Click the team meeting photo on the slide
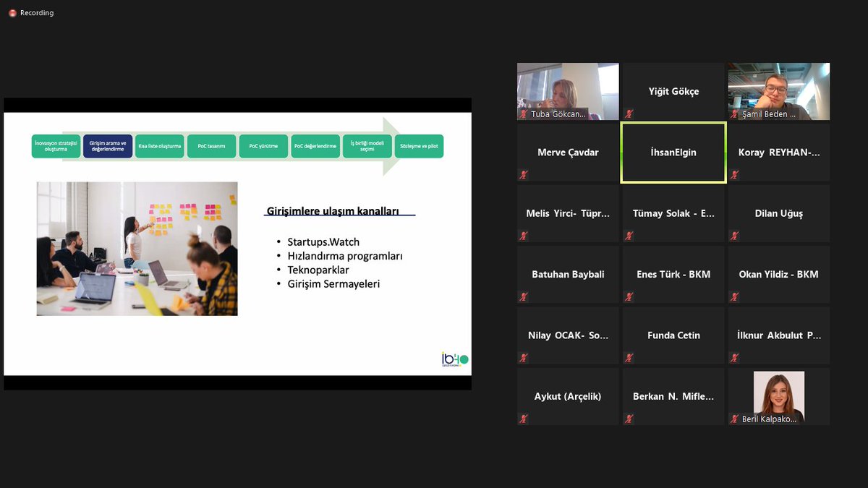Screen dimensions: 868x488 click(137, 249)
